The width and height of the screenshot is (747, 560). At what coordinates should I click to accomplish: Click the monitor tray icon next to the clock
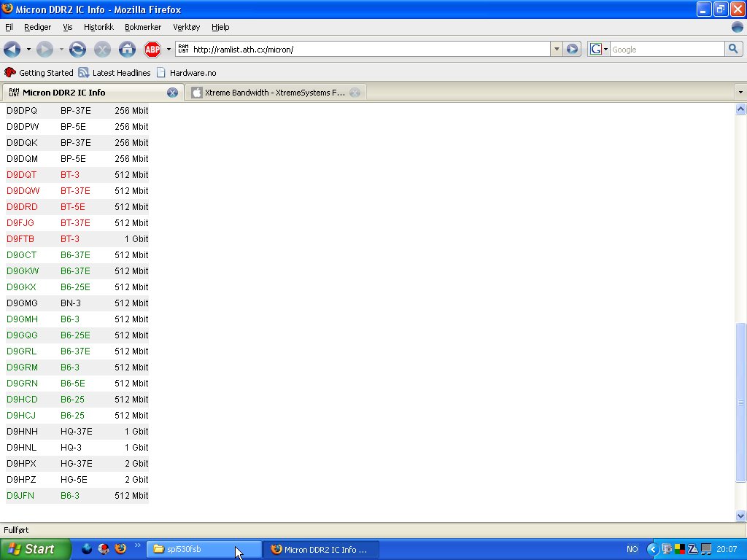click(x=706, y=549)
